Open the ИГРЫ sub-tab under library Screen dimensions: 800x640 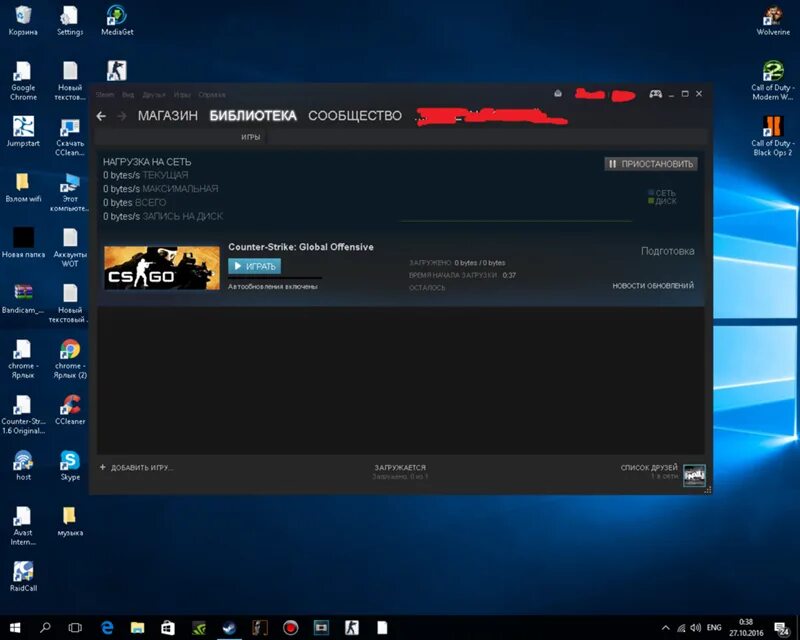(251, 137)
